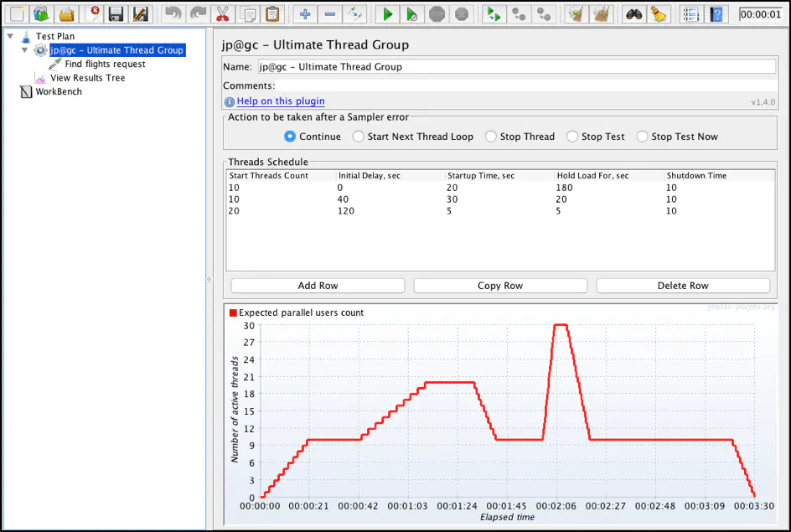791x532 pixels.
Task: Start the test with green play icon
Action: point(387,13)
